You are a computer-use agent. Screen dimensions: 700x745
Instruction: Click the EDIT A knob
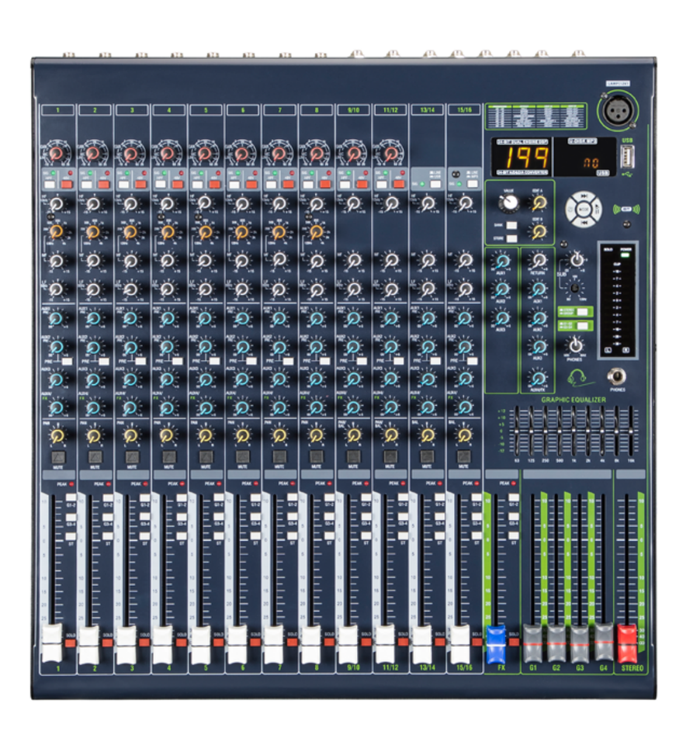[x=538, y=203]
